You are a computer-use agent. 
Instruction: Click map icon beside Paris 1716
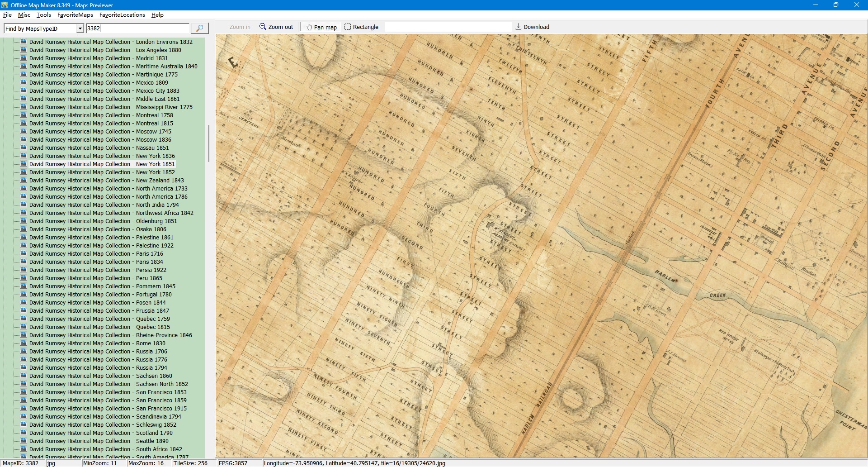[24, 254]
